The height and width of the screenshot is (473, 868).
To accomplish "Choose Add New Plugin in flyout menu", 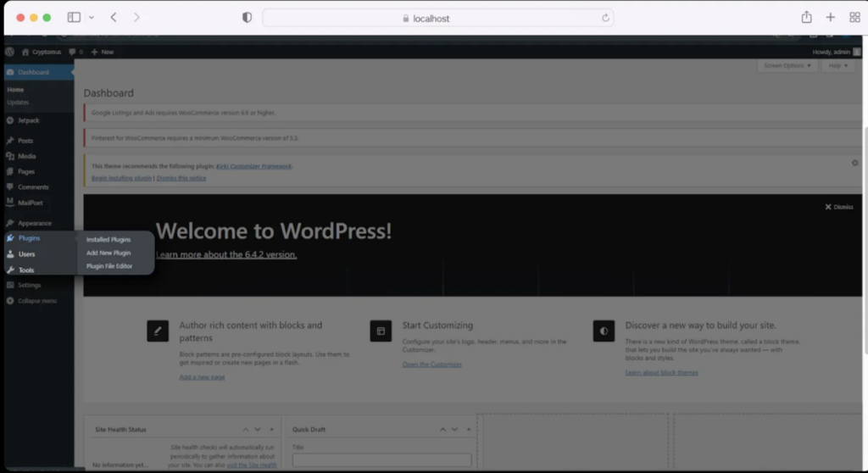I will tap(108, 253).
